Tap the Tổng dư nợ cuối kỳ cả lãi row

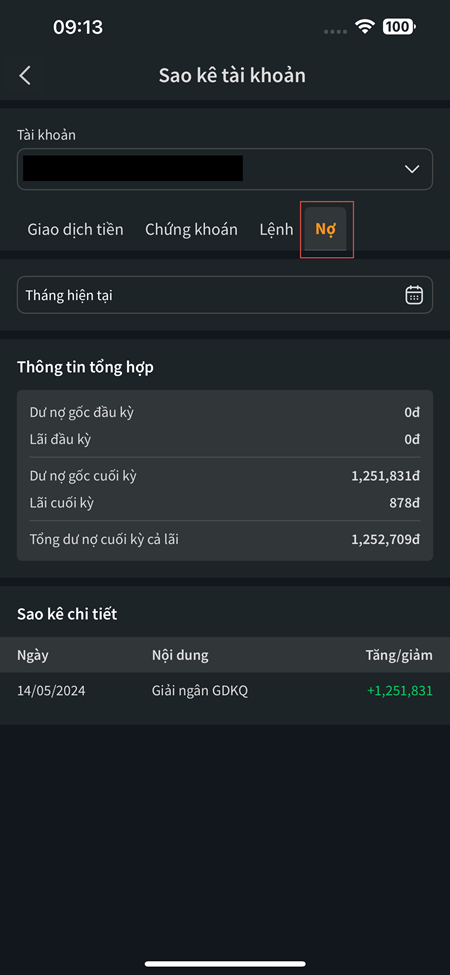tap(224, 540)
